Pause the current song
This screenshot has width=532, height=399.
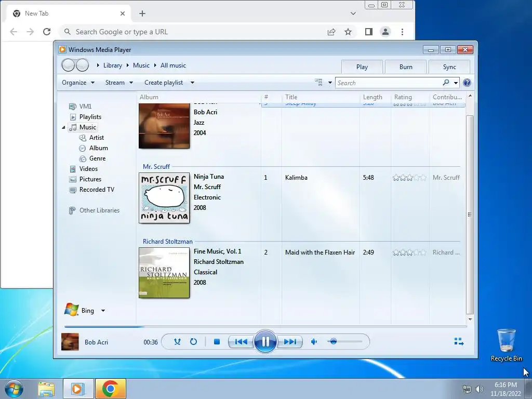265,341
